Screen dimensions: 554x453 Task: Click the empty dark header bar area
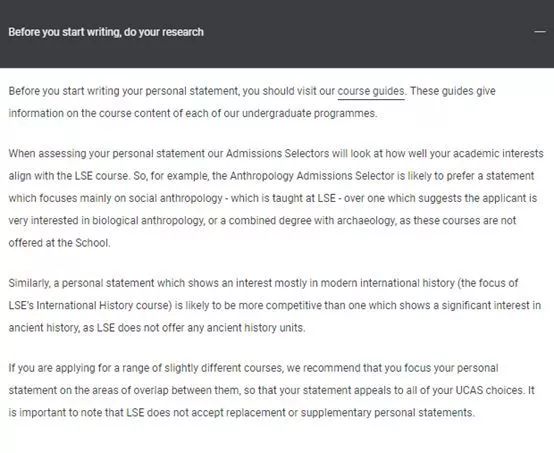(367, 34)
